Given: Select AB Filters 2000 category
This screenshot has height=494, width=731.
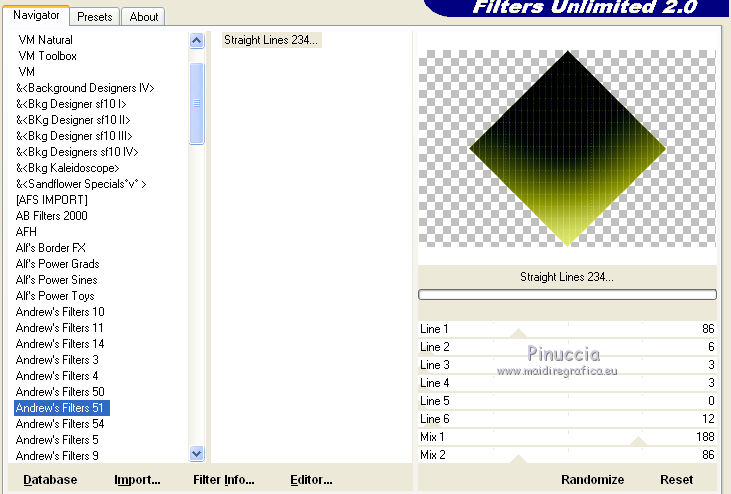Looking at the screenshot, I should (52, 216).
